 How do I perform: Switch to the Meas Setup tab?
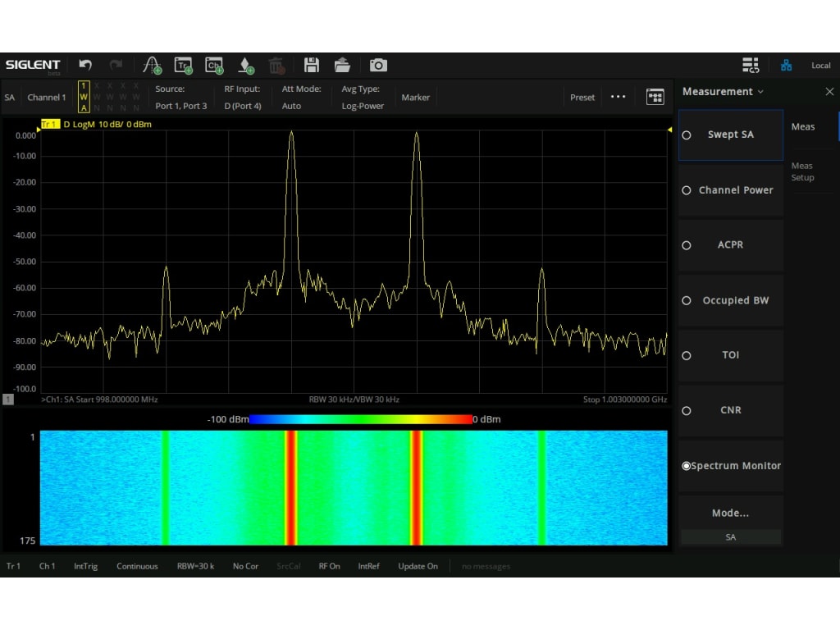point(802,171)
